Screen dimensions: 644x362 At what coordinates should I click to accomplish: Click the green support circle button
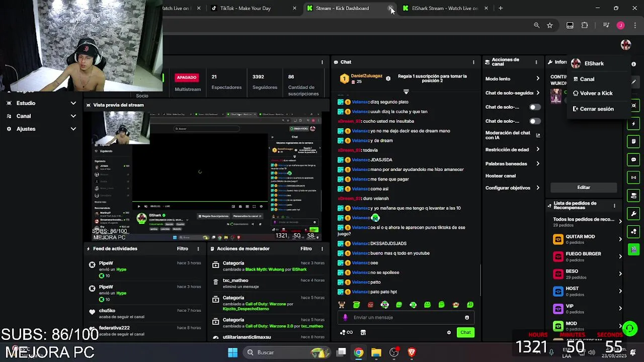(x=630, y=329)
